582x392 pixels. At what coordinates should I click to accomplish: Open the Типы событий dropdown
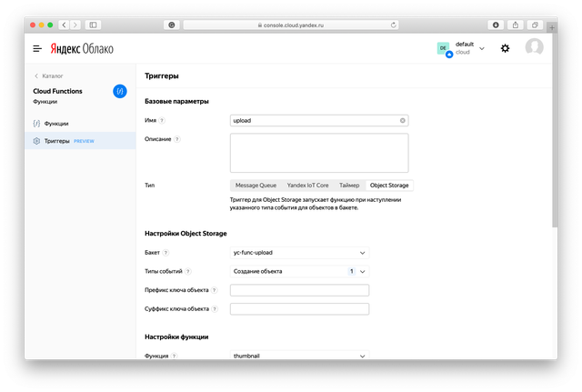pyautogui.click(x=299, y=271)
